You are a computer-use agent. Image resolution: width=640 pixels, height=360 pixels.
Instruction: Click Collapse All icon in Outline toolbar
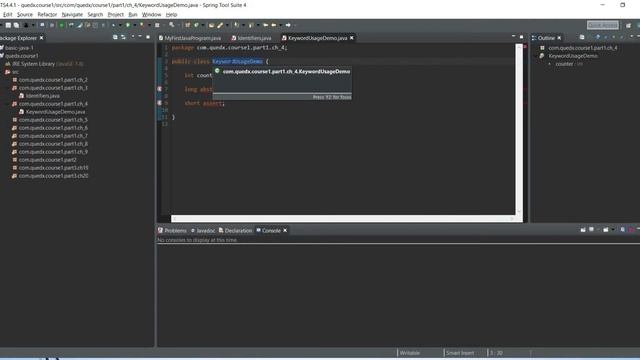tap(582, 38)
